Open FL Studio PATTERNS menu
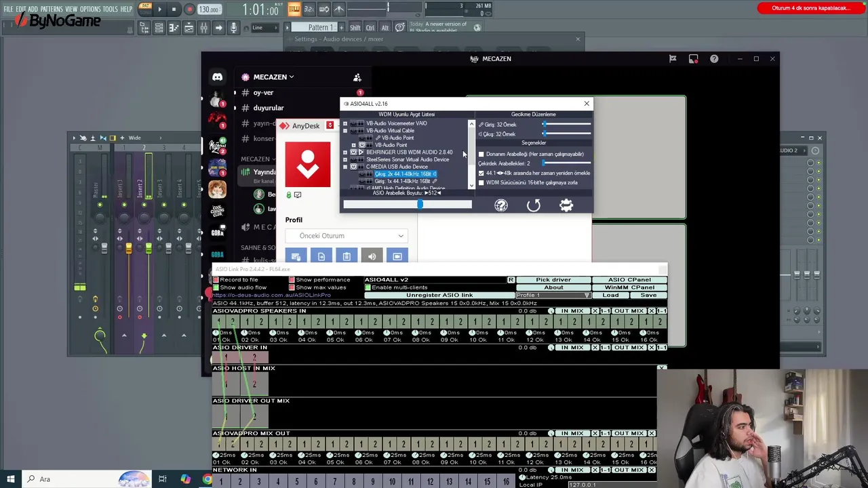 coord(52,9)
